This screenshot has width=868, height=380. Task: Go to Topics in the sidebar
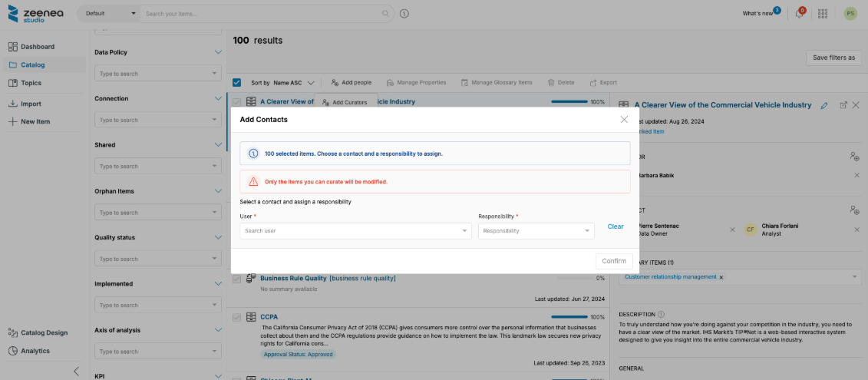click(31, 83)
